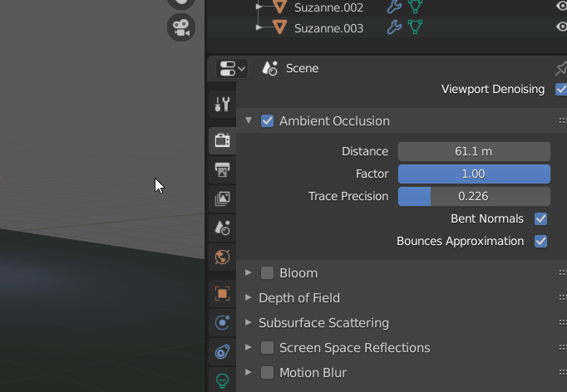Click wrench modifier icon on Suzanne.003
The height and width of the screenshot is (392, 567).
394,27
